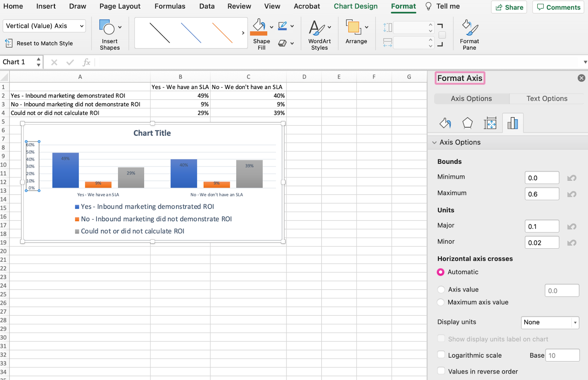Enable Values in reverse order
The height and width of the screenshot is (380, 588).
(441, 371)
